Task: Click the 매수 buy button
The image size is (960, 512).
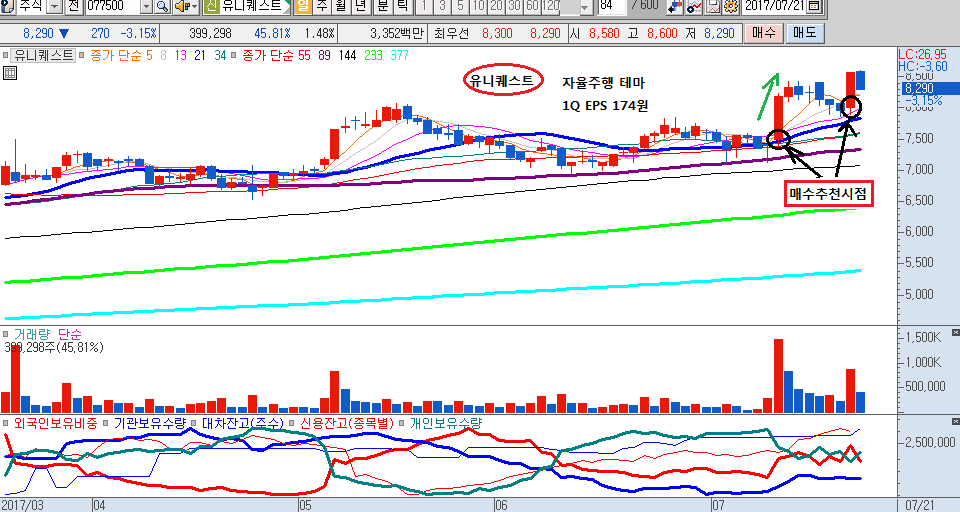Action: point(763,33)
